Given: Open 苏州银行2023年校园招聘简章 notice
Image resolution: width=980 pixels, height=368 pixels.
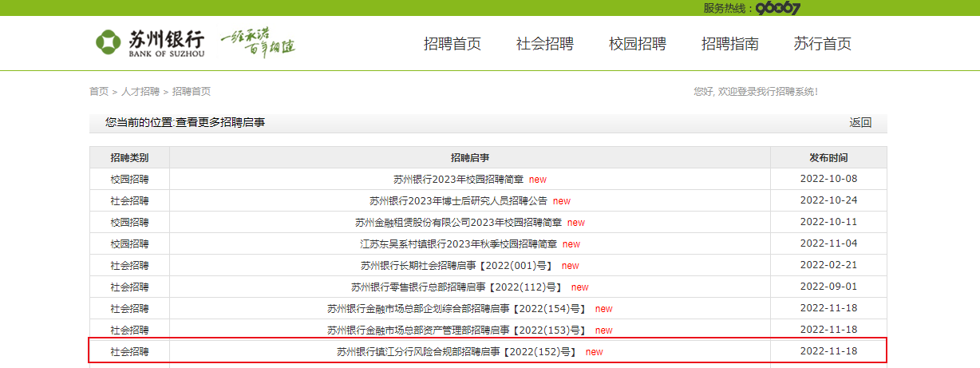Looking at the screenshot, I should coord(458,179).
